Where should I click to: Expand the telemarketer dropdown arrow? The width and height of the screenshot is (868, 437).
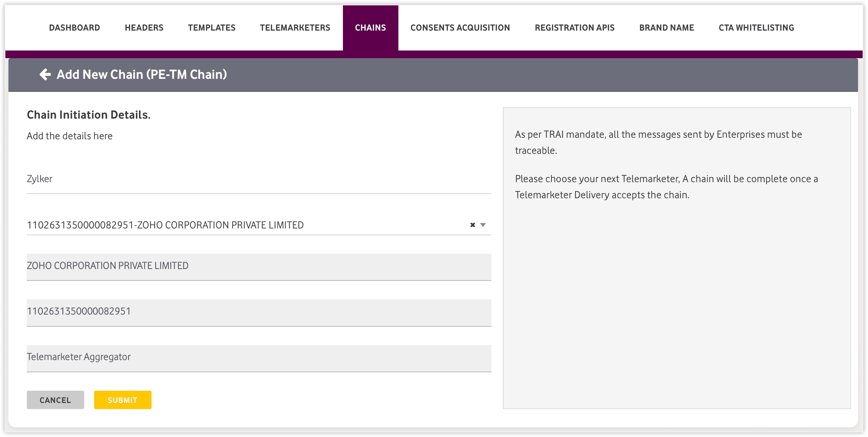483,225
